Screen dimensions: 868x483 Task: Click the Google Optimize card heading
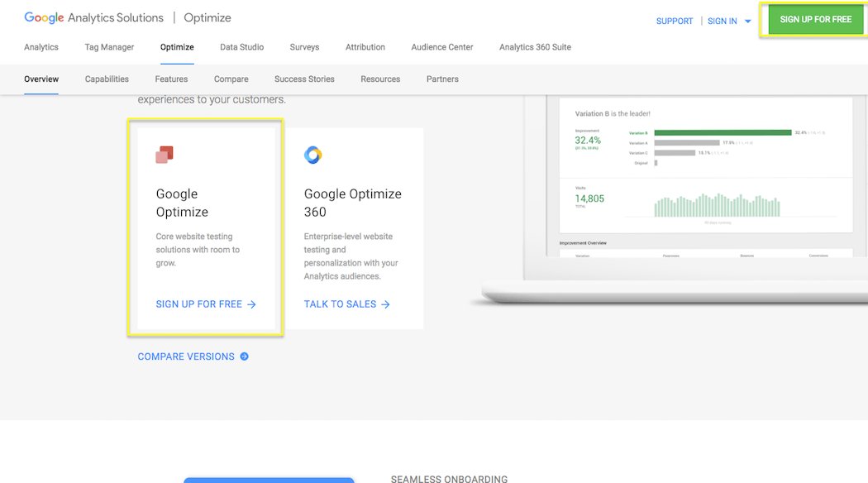point(182,203)
